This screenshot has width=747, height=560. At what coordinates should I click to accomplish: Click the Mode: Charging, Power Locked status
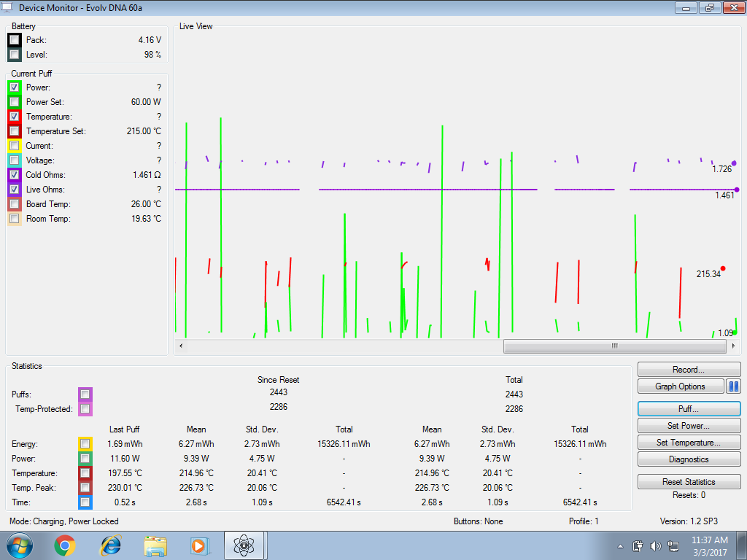coord(64,521)
